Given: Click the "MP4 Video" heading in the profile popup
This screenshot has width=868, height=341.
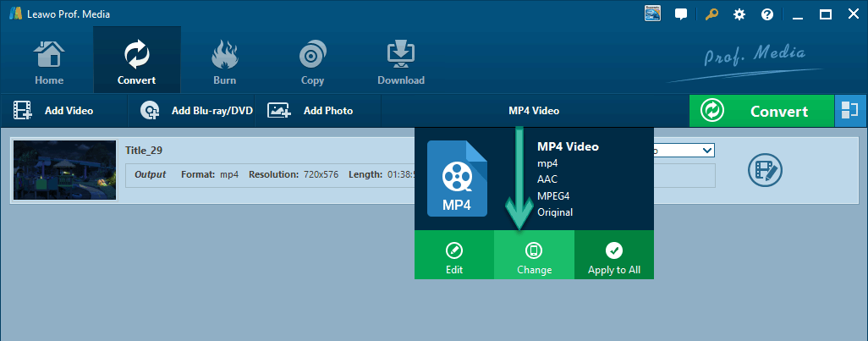Looking at the screenshot, I should [568, 146].
